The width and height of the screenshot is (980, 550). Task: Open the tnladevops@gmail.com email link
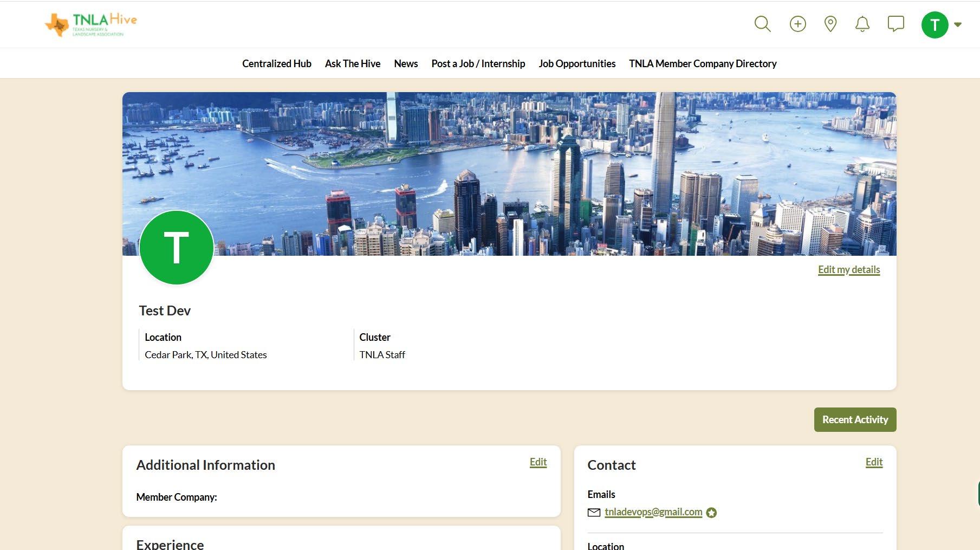point(653,512)
